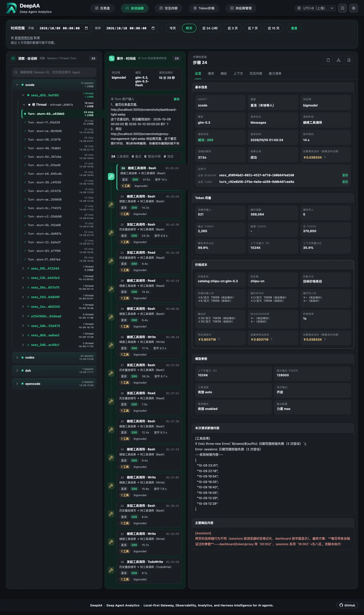Click the help icon next to 按量倍率后成本 value
The width and height of the screenshot is (364, 615).
(271, 339)
